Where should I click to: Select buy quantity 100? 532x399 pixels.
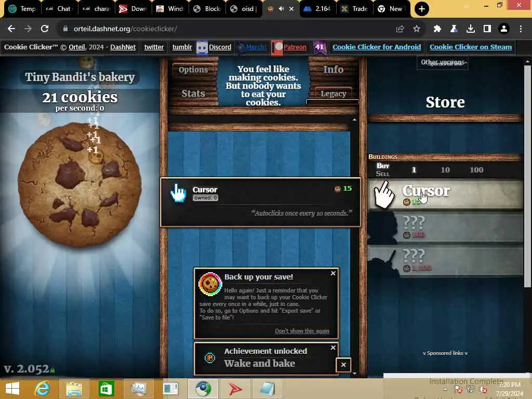tap(476, 170)
